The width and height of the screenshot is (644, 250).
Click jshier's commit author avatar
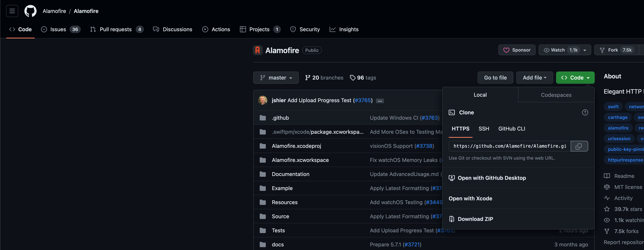(x=263, y=100)
